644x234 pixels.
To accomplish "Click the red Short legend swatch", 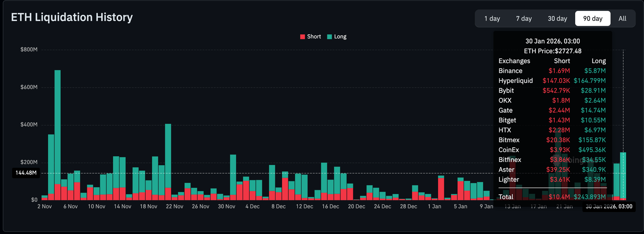I will pyautogui.click(x=303, y=37).
